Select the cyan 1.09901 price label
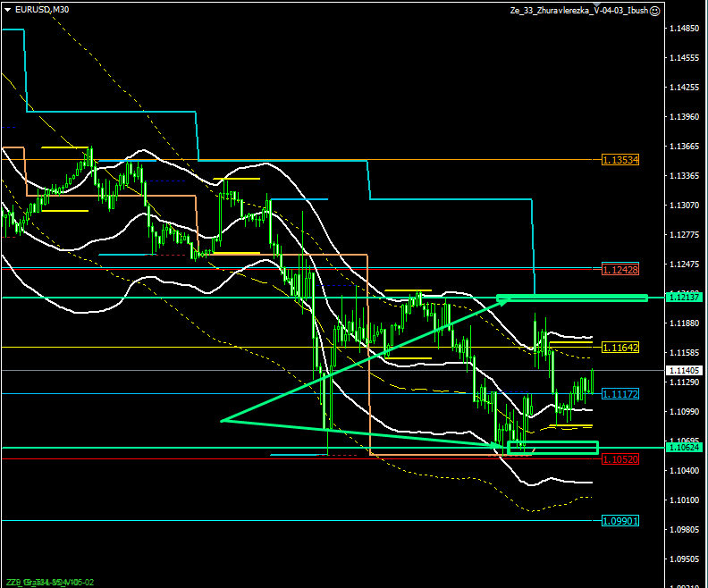 tap(619, 520)
